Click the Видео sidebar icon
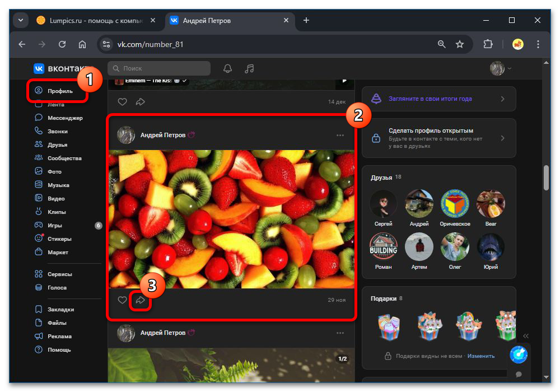 (39, 198)
